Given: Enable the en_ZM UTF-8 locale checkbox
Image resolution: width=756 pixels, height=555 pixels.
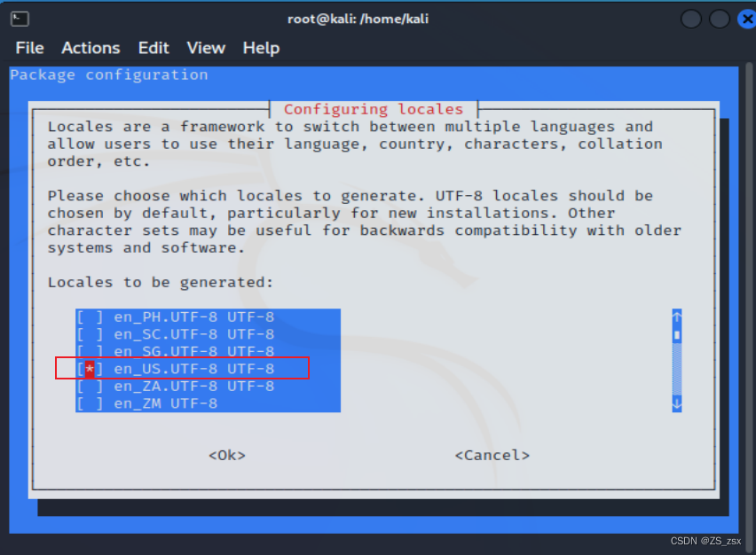Looking at the screenshot, I should tap(90, 403).
